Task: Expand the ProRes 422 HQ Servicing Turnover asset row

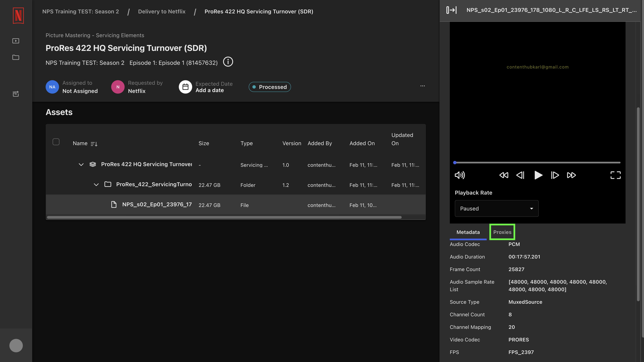Action: (81, 164)
